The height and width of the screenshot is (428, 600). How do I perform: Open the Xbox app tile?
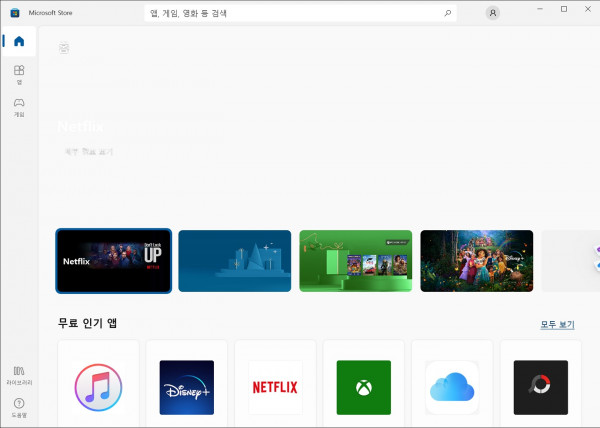click(x=364, y=384)
